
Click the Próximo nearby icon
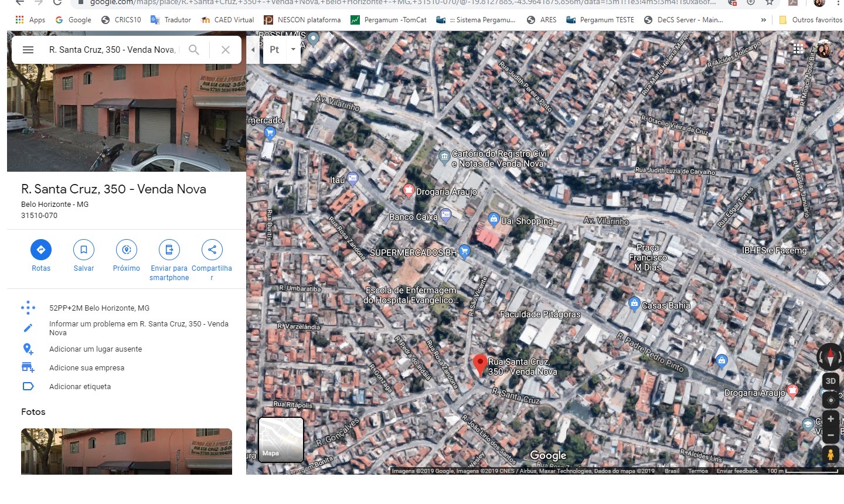pyautogui.click(x=127, y=250)
